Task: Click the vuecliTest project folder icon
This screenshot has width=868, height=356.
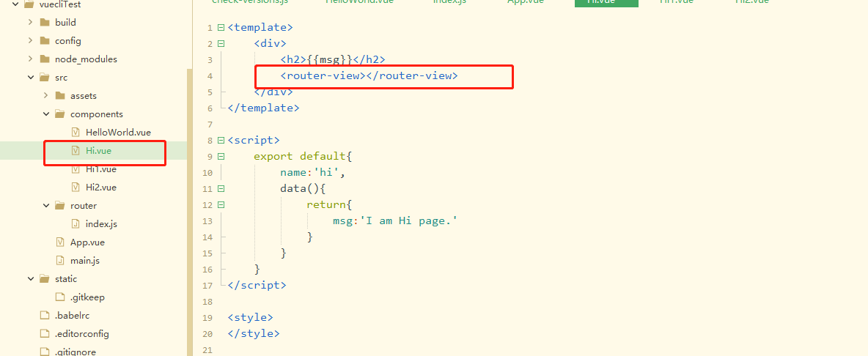Action: point(29,4)
